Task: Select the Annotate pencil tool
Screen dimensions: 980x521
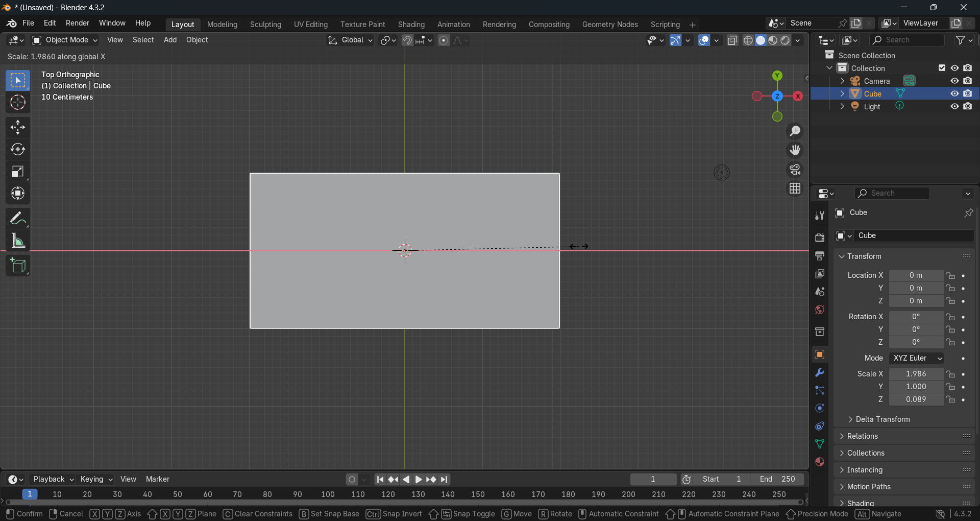Action: click(x=18, y=219)
